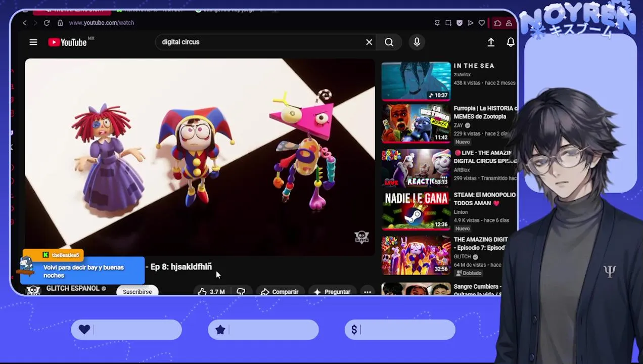Open the IN THE SEA video thumbnail
This screenshot has width=643, height=364.
[416, 81]
